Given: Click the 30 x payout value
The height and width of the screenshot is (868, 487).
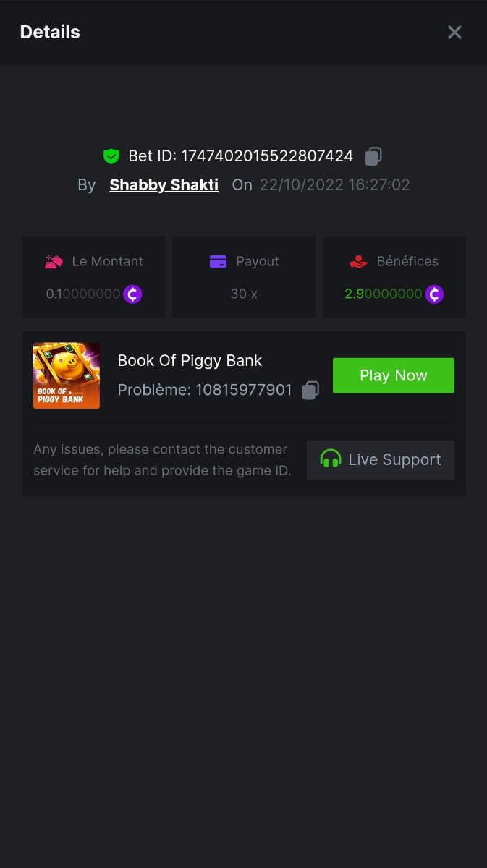Looking at the screenshot, I should tap(244, 294).
